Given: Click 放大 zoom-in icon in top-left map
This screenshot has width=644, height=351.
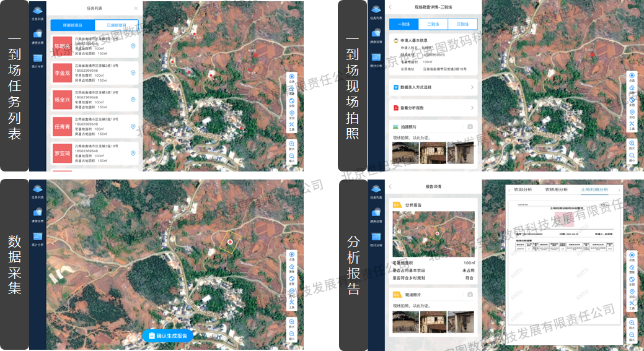Looking at the screenshot, I should click(292, 145).
